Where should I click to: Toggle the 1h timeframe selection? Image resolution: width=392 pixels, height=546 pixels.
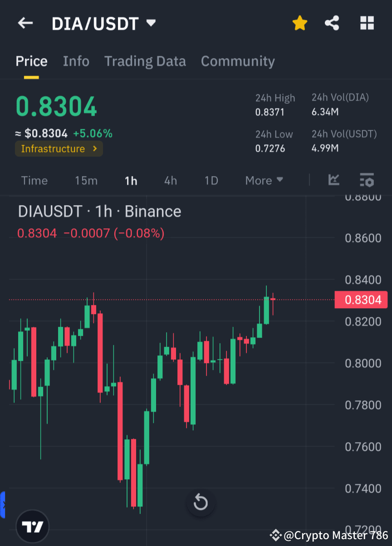point(131,180)
